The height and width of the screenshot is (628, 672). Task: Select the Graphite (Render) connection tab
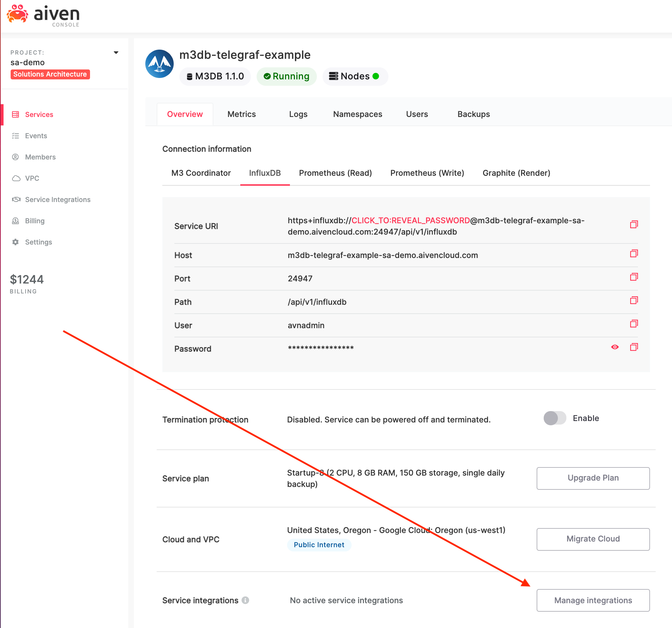pos(516,173)
